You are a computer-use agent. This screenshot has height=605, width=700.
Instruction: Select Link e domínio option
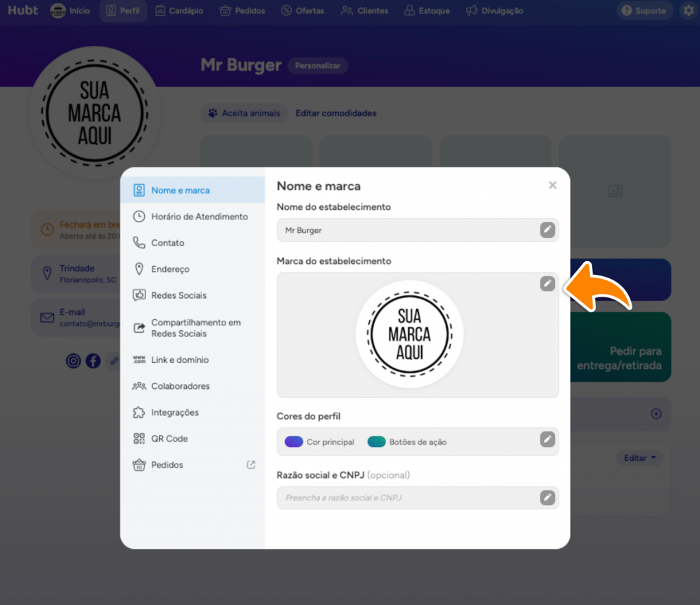pyautogui.click(x=192, y=360)
